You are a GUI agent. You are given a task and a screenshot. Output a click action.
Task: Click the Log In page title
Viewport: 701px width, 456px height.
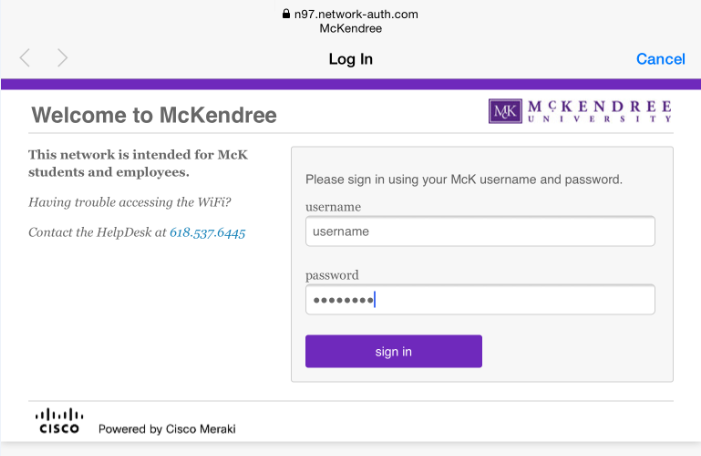point(350,59)
